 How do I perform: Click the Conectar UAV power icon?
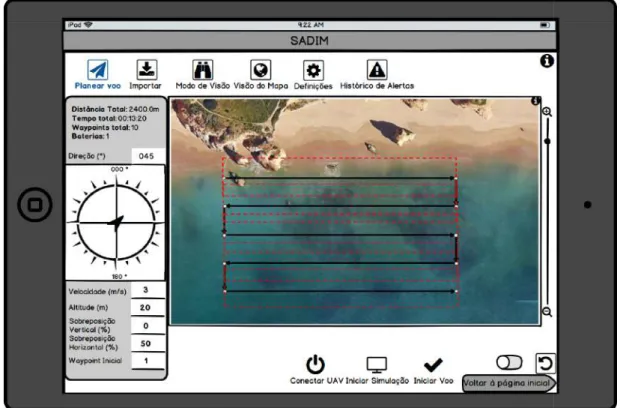(315, 365)
